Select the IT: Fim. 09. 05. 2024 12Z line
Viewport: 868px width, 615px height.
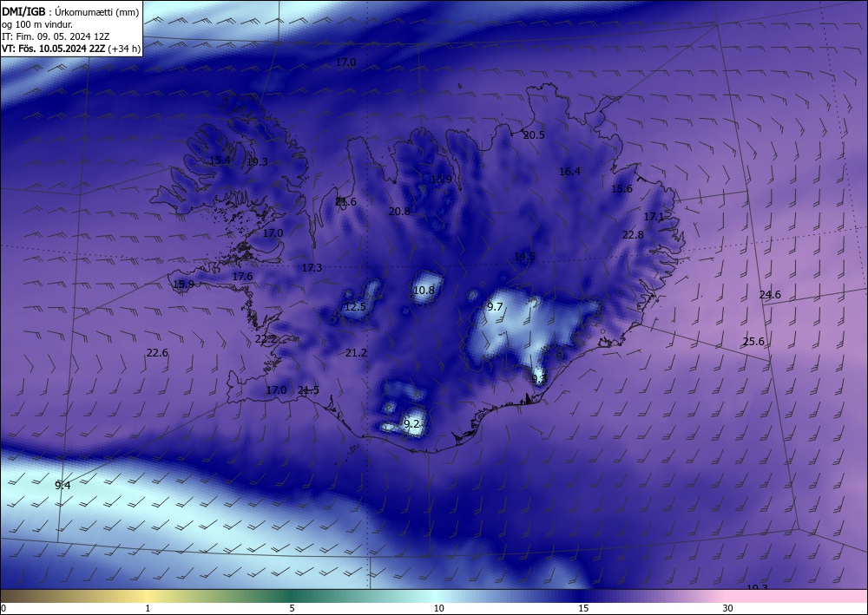click(x=56, y=36)
